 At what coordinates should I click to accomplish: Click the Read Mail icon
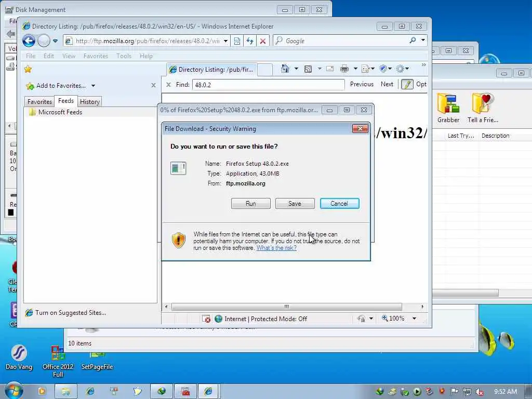tap(329, 69)
